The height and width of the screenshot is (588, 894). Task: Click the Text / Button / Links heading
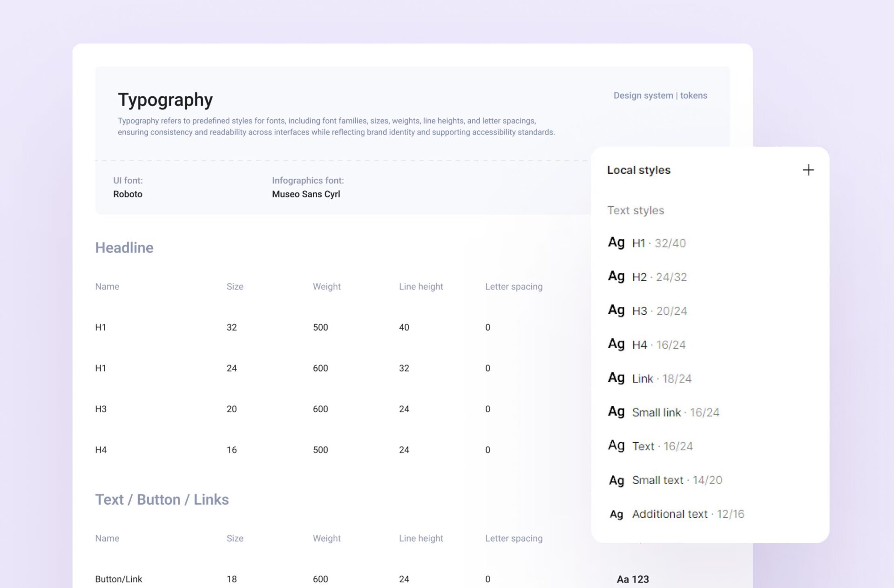[x=162, y=500]
